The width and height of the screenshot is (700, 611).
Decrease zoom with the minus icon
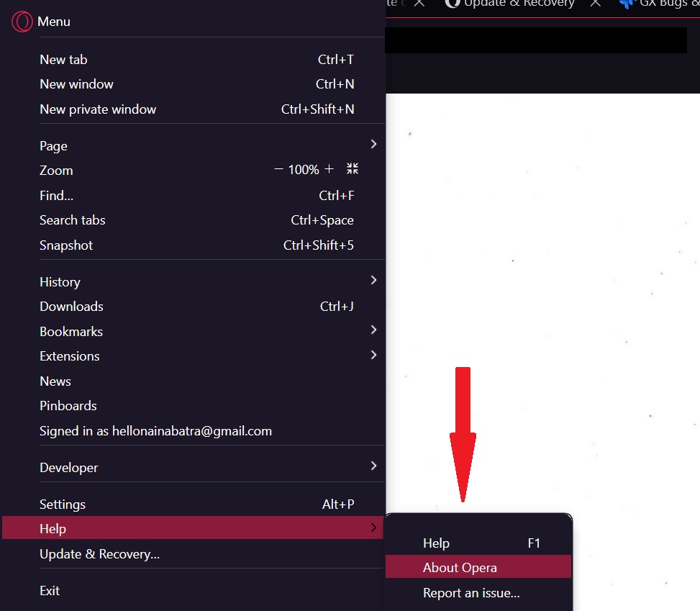[x=278, y=169]
